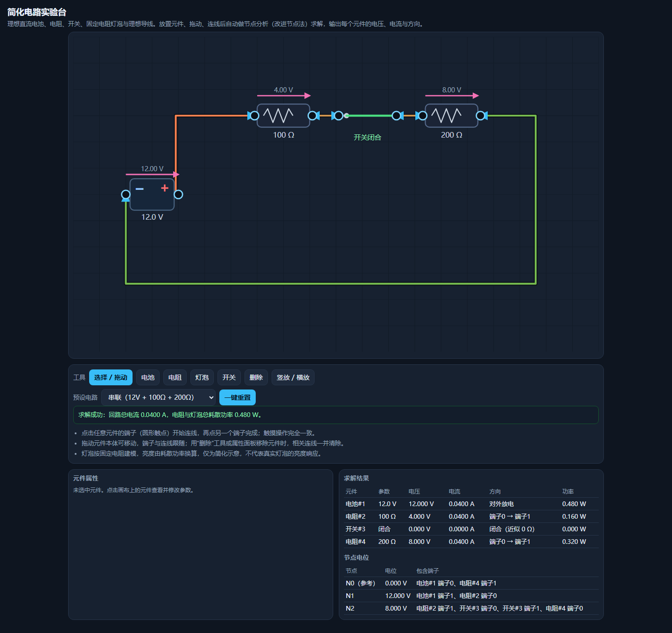
Task: Click the 电池#1 row in results table
Action: tap(471, 504)
